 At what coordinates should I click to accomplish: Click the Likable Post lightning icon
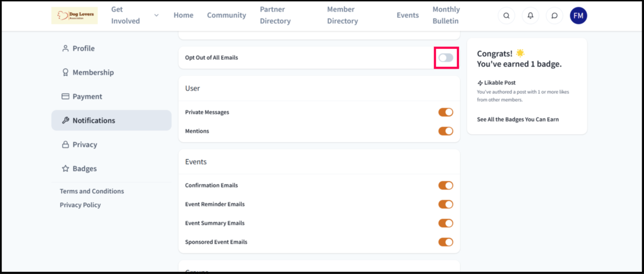[x=480, y=83]
